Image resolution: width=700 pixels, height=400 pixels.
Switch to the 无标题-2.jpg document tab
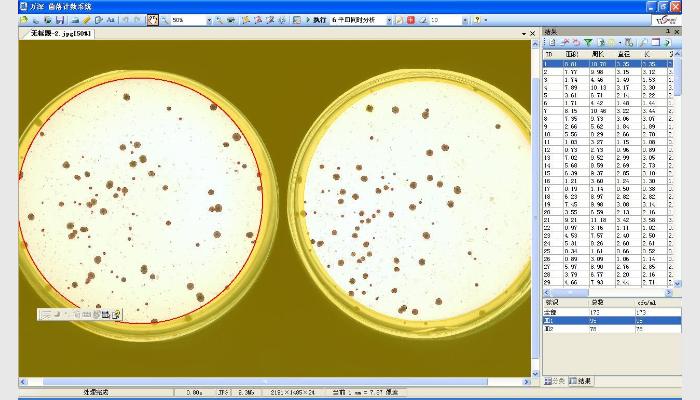pyautogui.click(x=62, y=33)
